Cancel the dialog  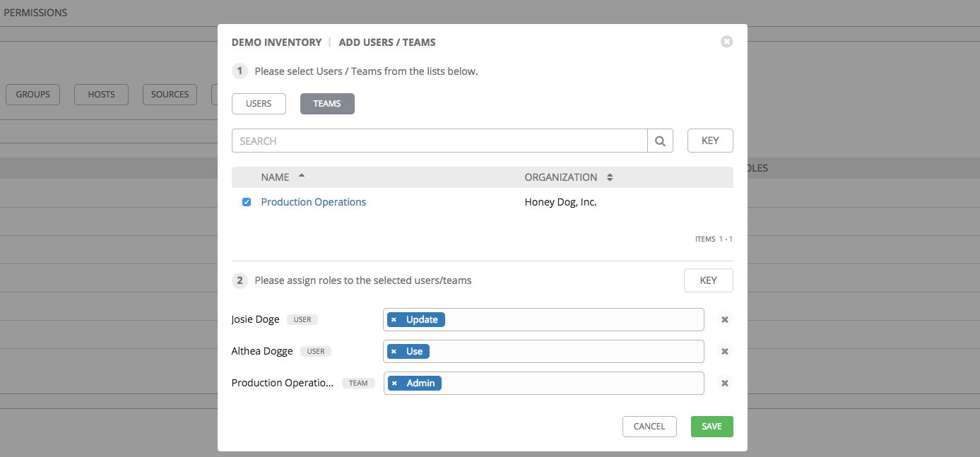coord(649,427)
